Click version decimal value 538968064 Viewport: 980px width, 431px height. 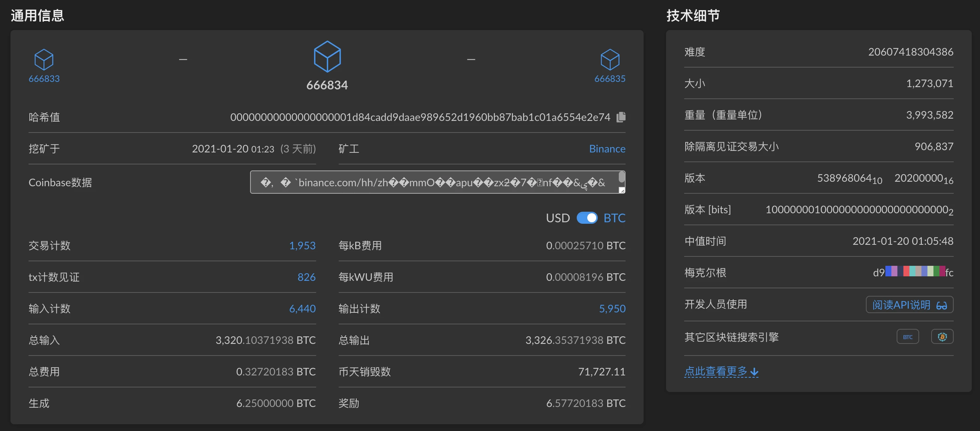[x=849, y=178]
